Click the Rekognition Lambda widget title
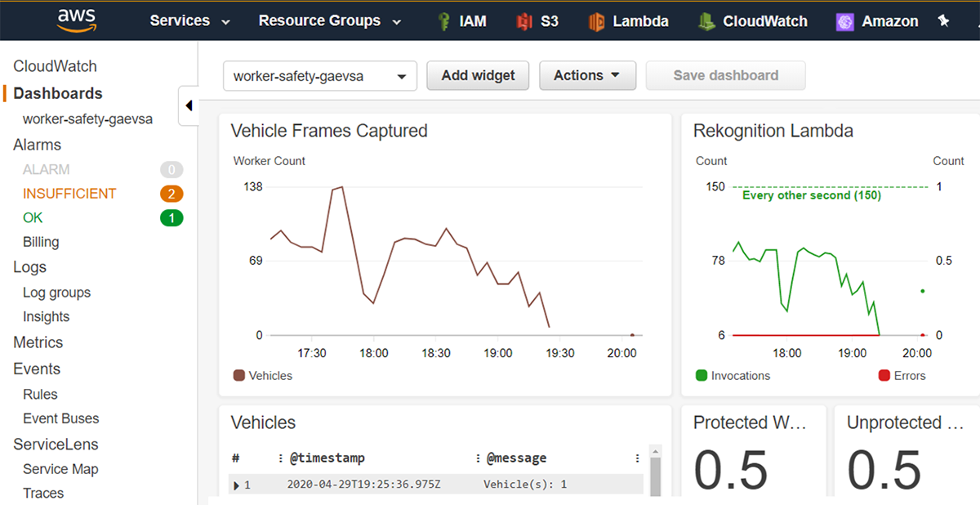Screen dimensions: 980x505 773,131
